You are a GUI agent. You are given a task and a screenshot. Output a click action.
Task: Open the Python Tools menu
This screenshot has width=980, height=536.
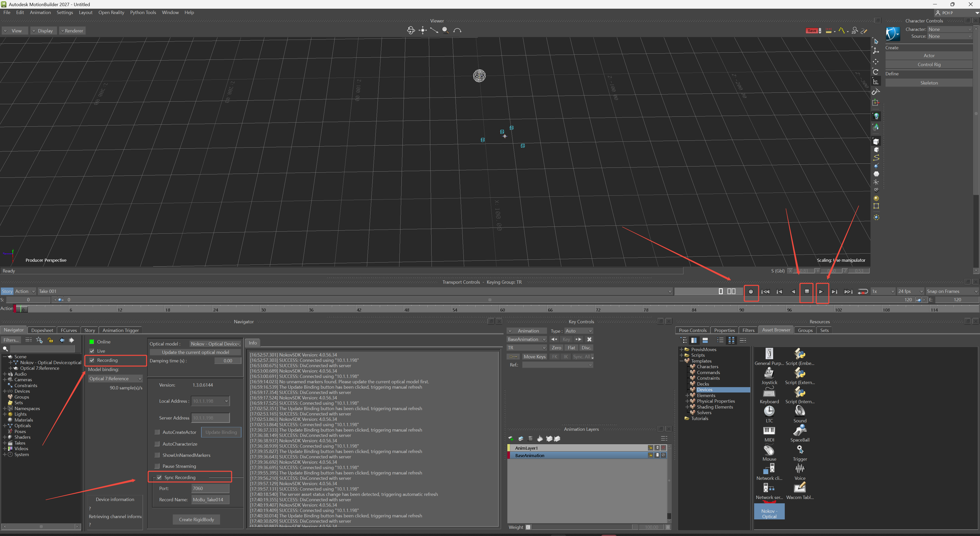pyautogui.click(x=143, y=13)
